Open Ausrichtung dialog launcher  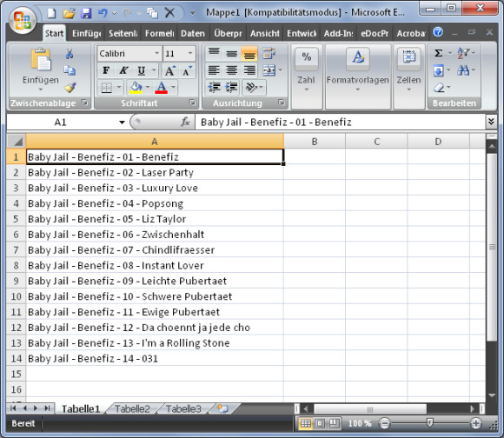pos(282,103)
